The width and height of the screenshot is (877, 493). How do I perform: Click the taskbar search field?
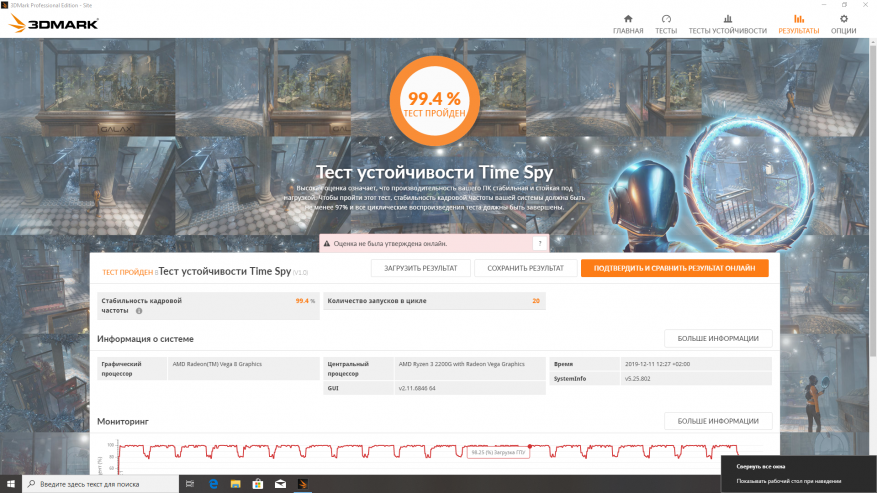pyautogui.click(x=101, y=484)
